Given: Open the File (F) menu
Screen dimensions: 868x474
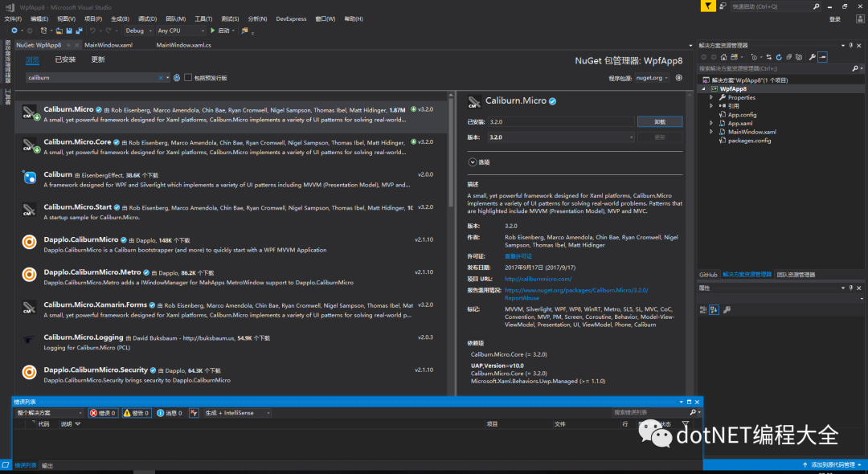Looking at the screenshot, I should click(13, 18).
